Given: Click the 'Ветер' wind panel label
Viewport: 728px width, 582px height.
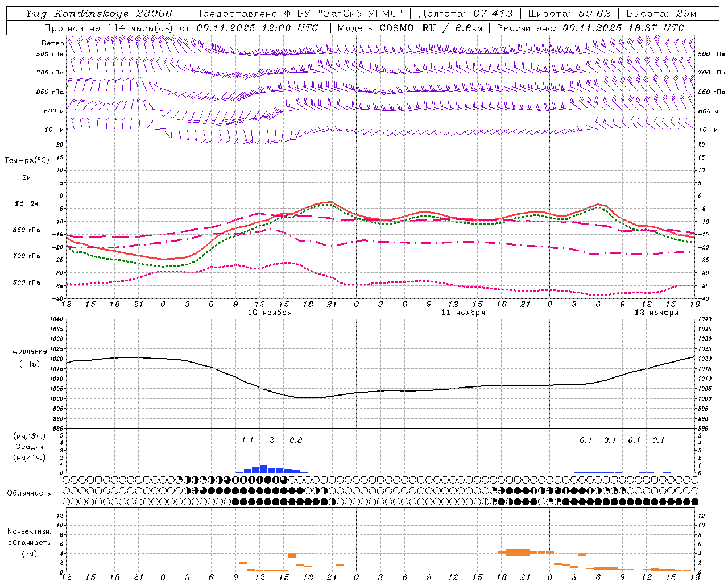Looking at the screenshot, I should coord(53,43).
